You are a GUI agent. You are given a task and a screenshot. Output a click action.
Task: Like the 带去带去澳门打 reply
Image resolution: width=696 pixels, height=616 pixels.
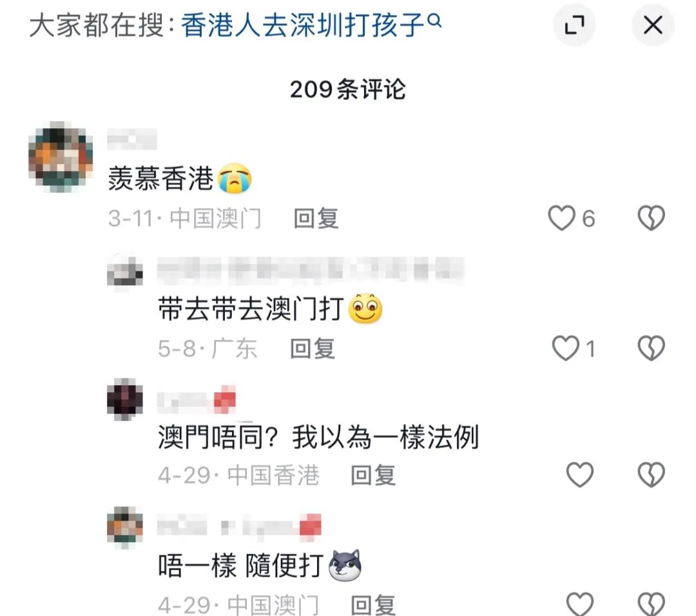[565, 347]
